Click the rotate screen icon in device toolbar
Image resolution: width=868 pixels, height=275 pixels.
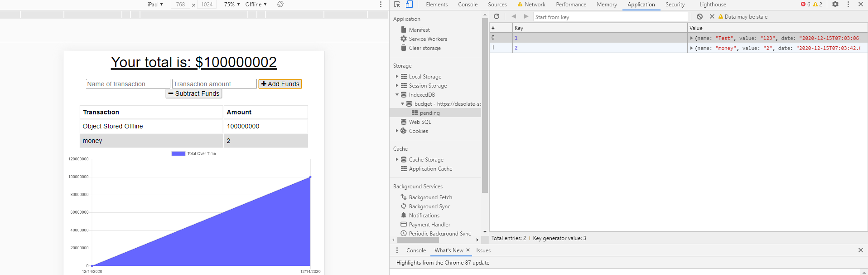point(280,5)
